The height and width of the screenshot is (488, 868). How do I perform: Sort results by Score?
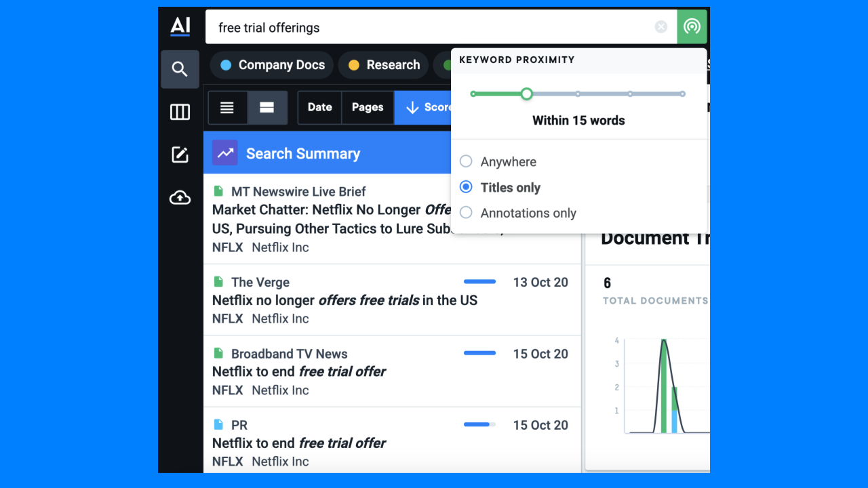tap(425, 108)
